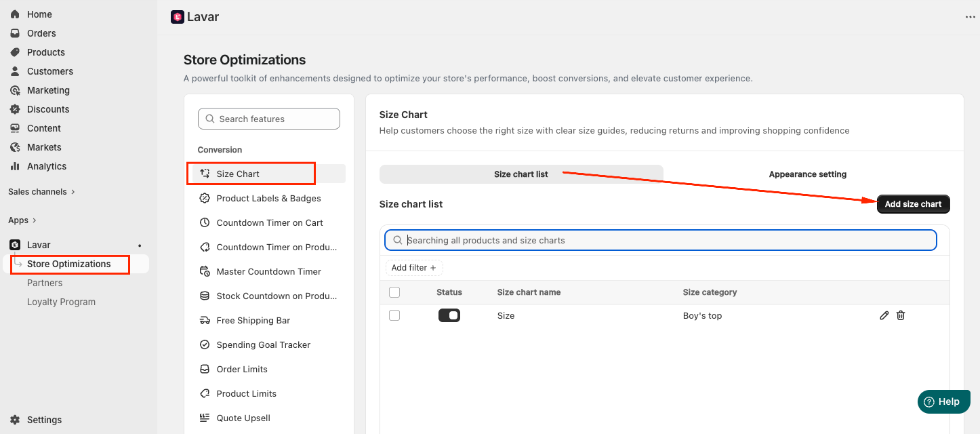
Task: Open Loyalty Program in the sidebar
Action: coord(61,302)
